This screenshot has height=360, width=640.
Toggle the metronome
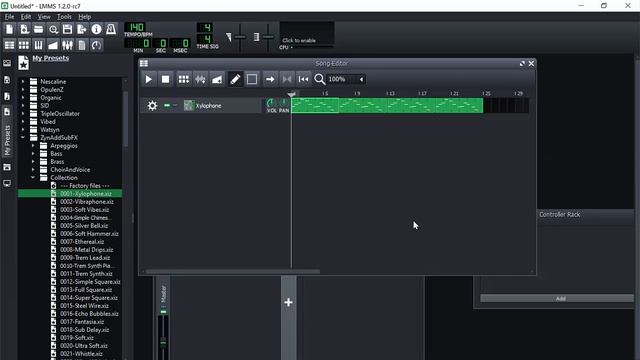click(111, 29)
